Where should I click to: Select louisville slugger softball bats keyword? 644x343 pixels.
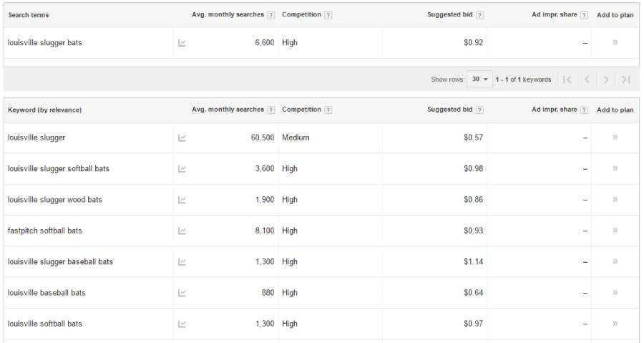[x=59, y=169]
